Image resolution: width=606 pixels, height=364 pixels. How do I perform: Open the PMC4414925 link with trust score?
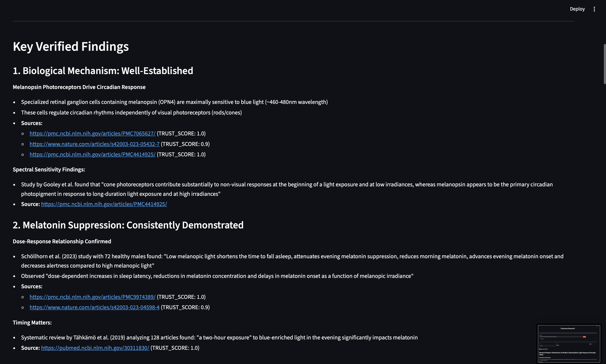[x=92, y=154]
